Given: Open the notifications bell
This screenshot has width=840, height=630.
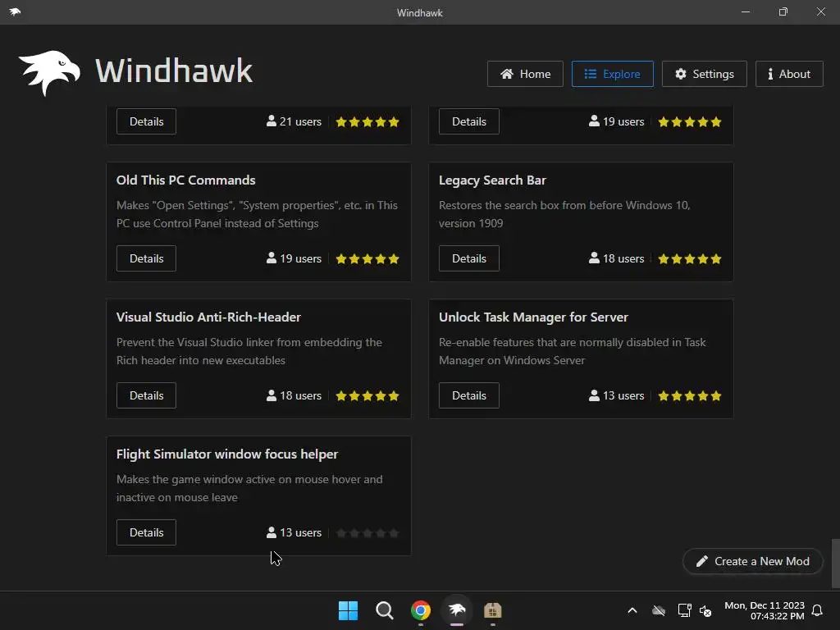Looking at the screenshot, I should [817, 610].
